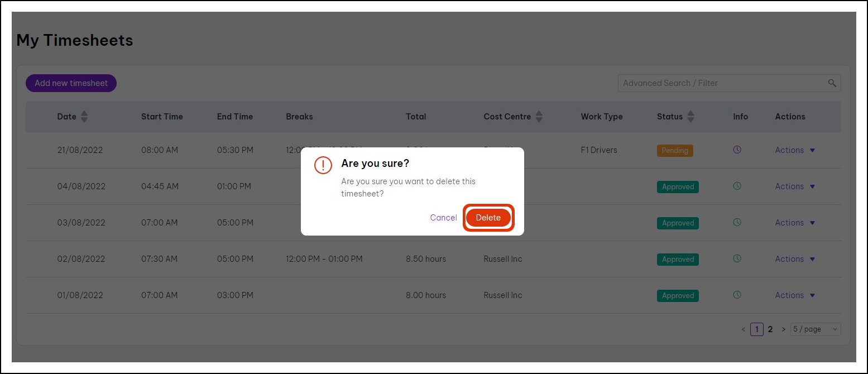
Task: Click the Add new timesheet button
Action: click(x=71, y=83)
